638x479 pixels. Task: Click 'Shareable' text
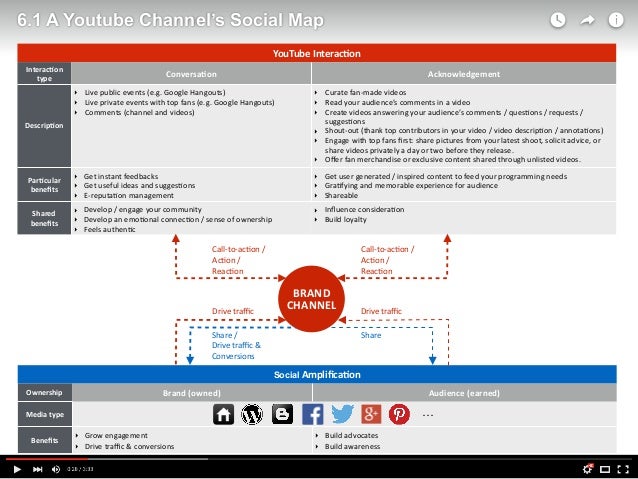click(341, 195)
